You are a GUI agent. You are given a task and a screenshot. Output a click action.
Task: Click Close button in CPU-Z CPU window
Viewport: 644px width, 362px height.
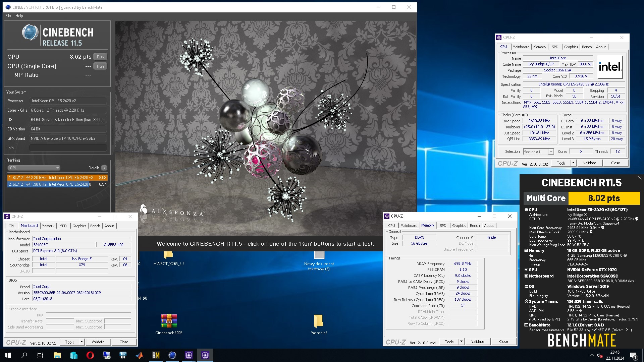coord(615,163)
